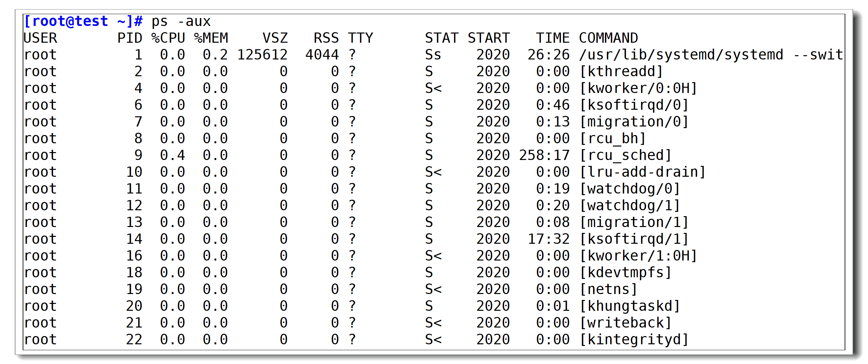This screenshot has width=868, height=364.
Task: Click the STAT column header
Action: pyautogui.click(x=442, y=38)
